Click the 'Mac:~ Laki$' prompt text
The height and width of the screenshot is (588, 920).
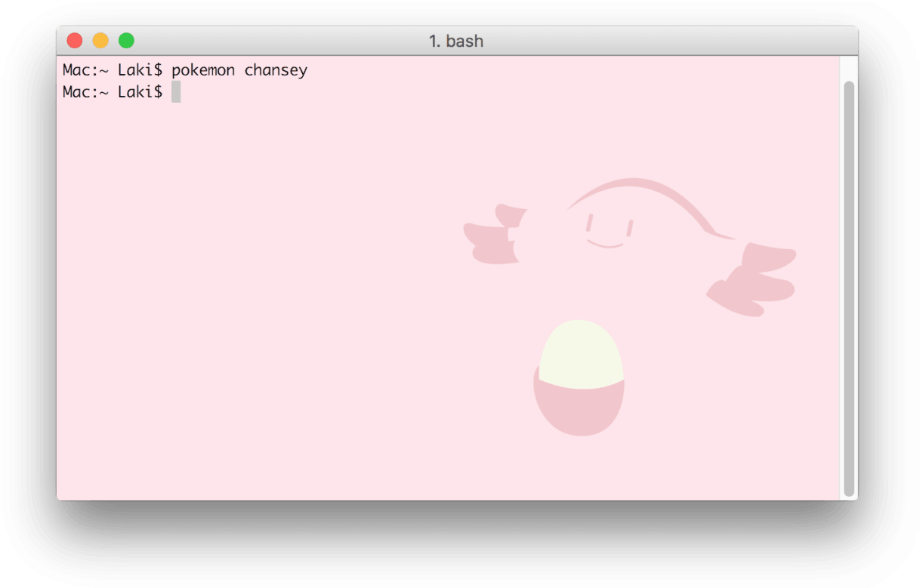coord(111,69)
